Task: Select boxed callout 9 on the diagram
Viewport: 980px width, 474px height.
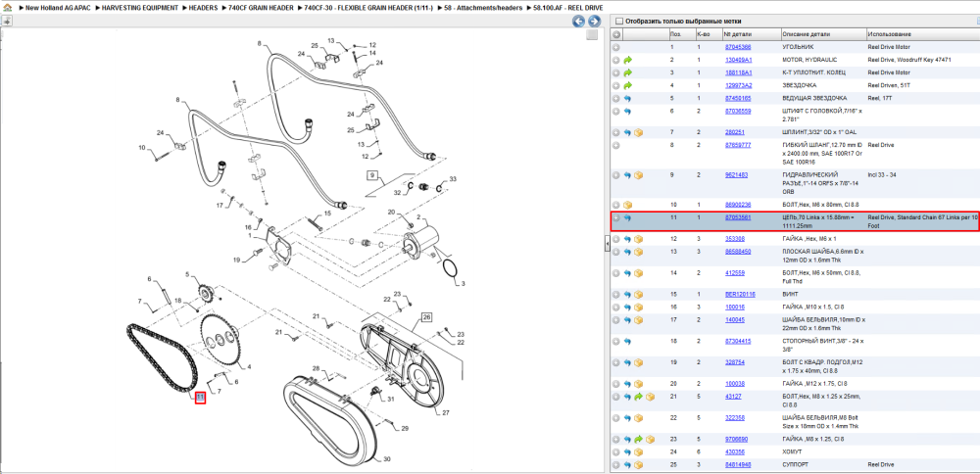Action: (372, 175)
